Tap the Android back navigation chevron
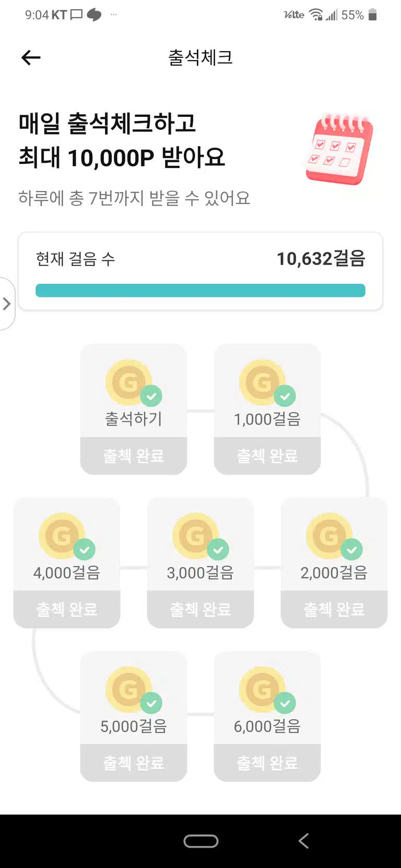This screenshot has width=401, height=868. pos(304,841)
